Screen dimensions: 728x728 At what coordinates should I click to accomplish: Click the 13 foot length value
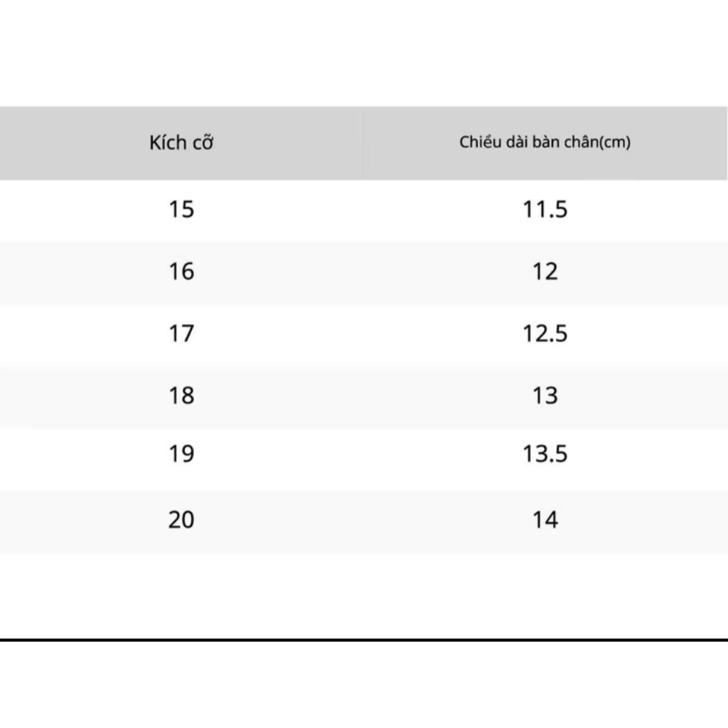[545, 395]
